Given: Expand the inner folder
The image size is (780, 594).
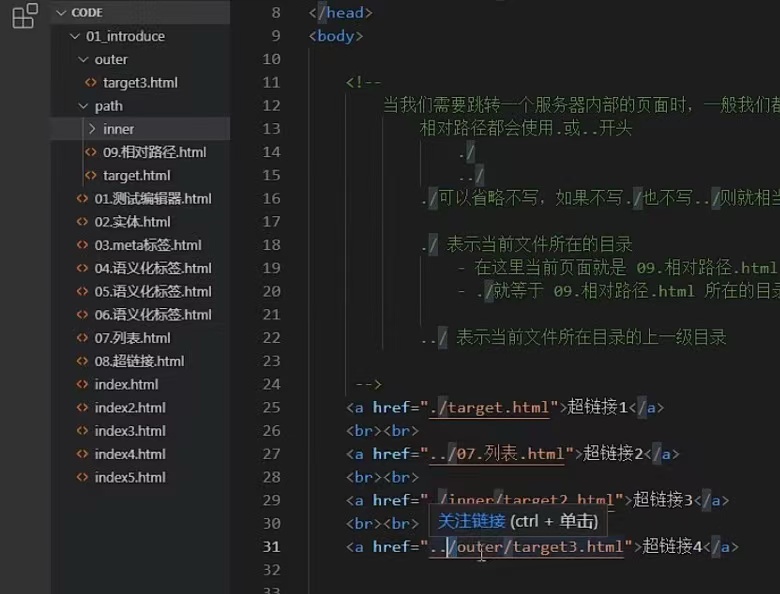Looking at the screenshot, I should click(x=92, y=129).
